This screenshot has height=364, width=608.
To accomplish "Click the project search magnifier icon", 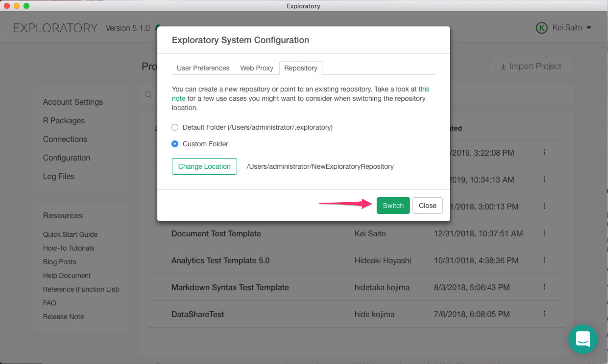I will pos(148,95).
